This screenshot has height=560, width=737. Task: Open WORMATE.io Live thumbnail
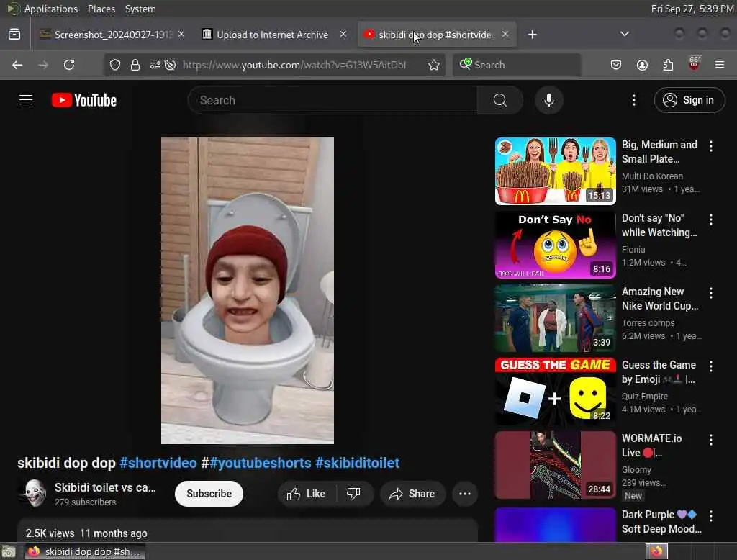tap(555, 464)
